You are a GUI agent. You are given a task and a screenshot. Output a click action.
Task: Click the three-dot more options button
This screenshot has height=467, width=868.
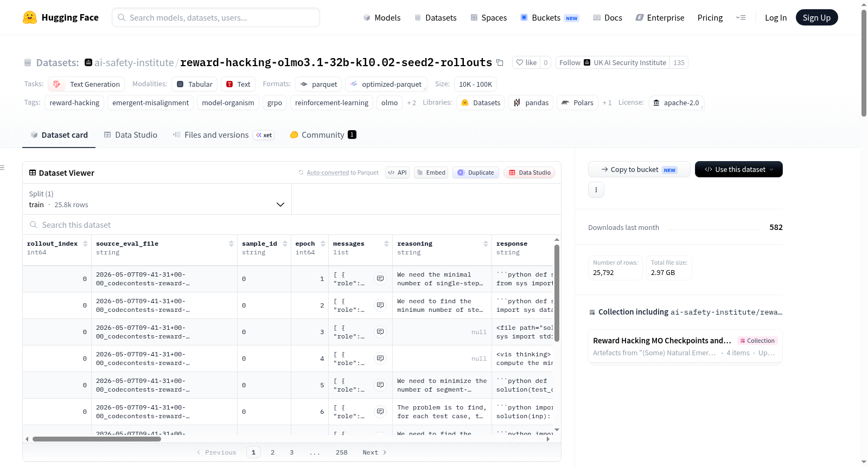click(x=596, y=190)
